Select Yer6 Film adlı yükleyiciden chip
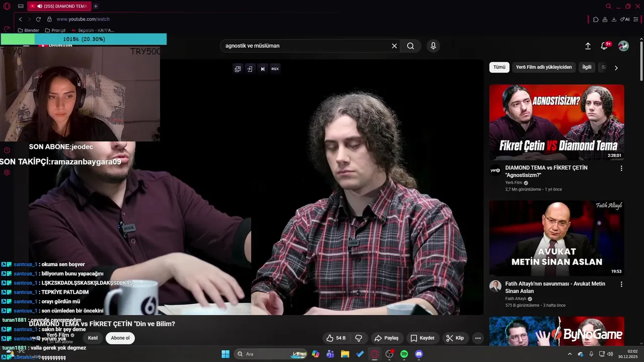The height and width of the screenshot is (362, 644). 544,67
